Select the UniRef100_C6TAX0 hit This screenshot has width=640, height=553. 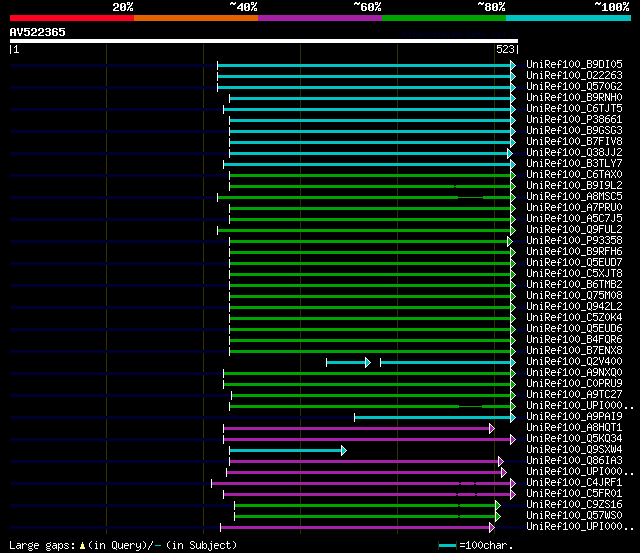click(x=574, y=175)
